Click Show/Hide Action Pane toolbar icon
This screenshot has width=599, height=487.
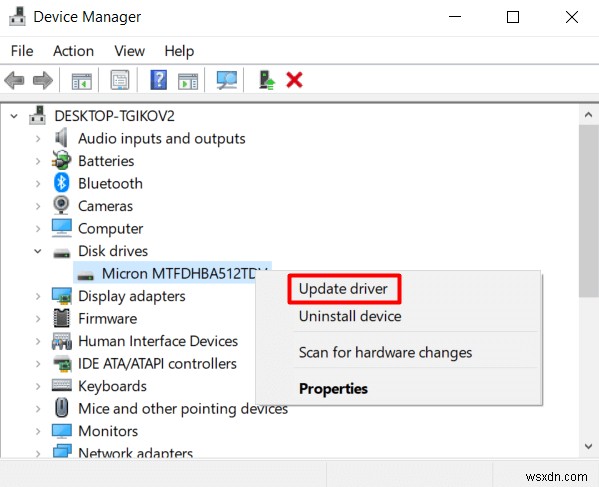(188, 81)
